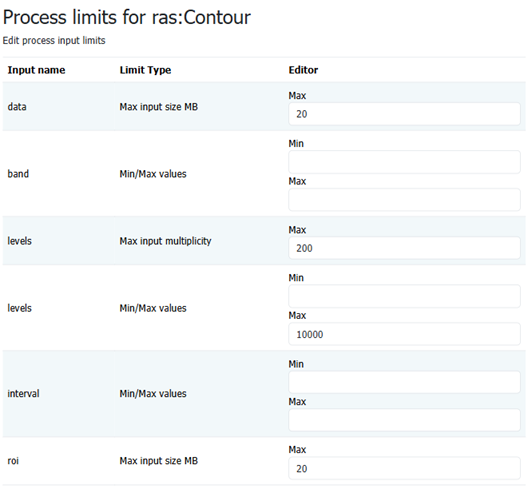Focus the band Min value field
This screenshot has height=486, width=528.
click(404, 162)
